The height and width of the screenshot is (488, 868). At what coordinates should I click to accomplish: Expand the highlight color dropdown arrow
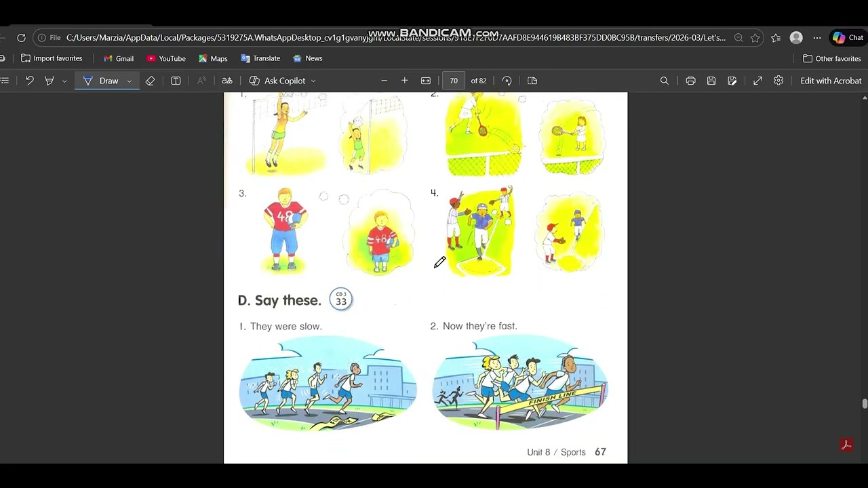(x=64, y=81)
